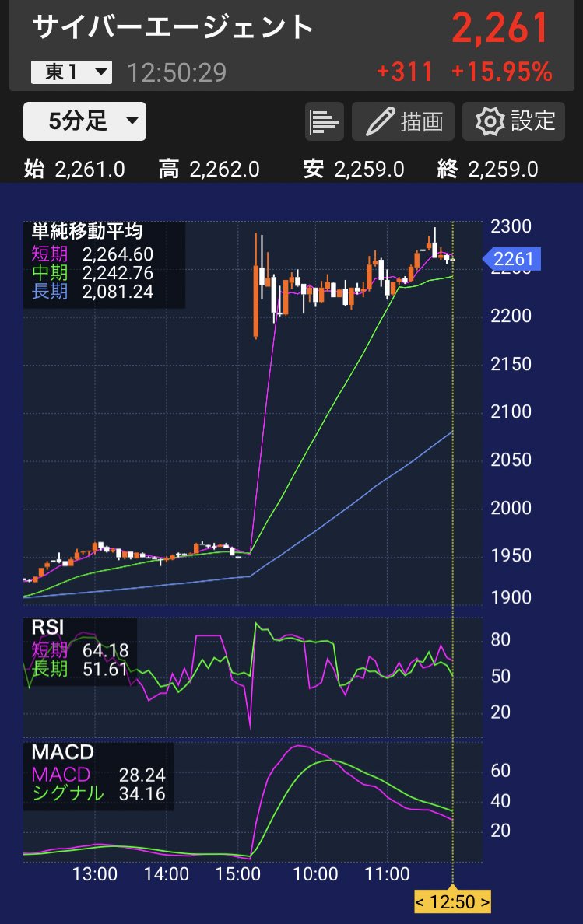Click the moving average 長期 2,081.24 row

tap(93, 292)
